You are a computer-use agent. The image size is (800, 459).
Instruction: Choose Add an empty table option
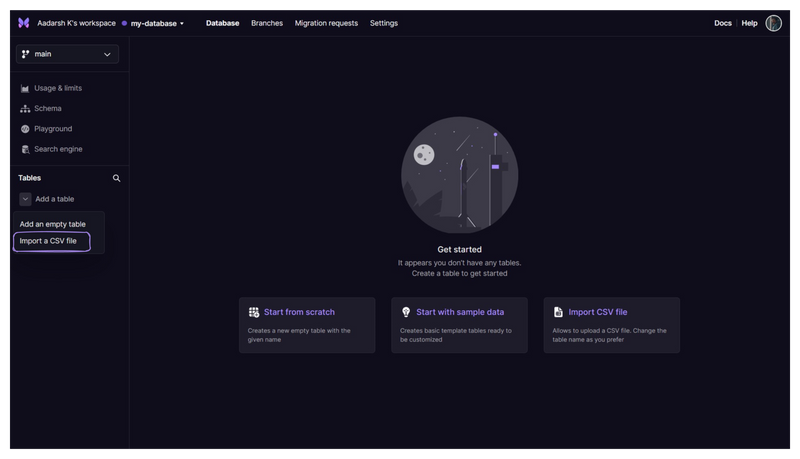tap(53, 224)
